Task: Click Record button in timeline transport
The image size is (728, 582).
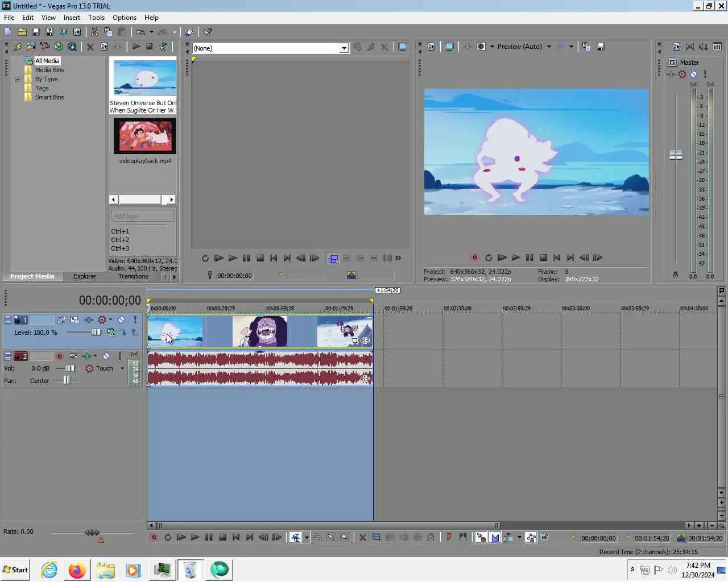Action: pyautogui.click(x=154, y=537)
